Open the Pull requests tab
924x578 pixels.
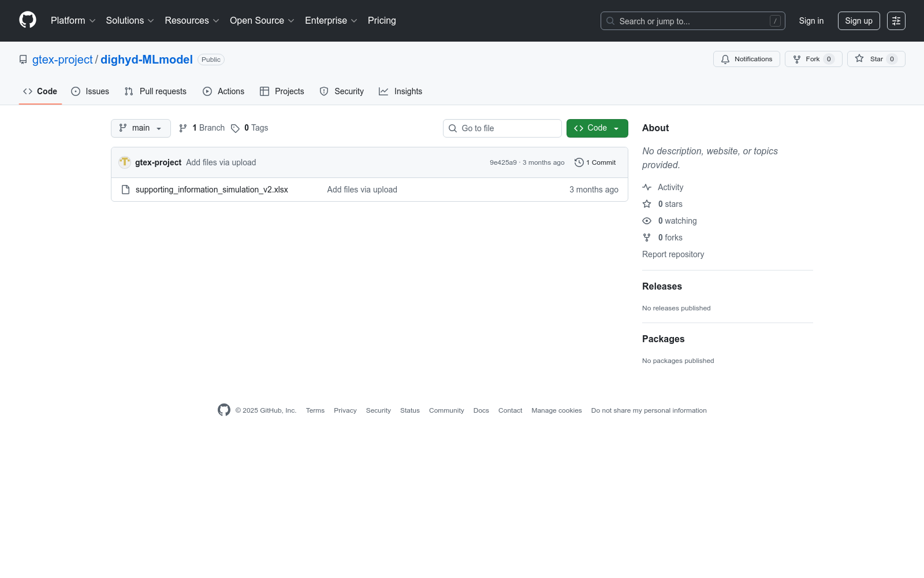[155, 91]
